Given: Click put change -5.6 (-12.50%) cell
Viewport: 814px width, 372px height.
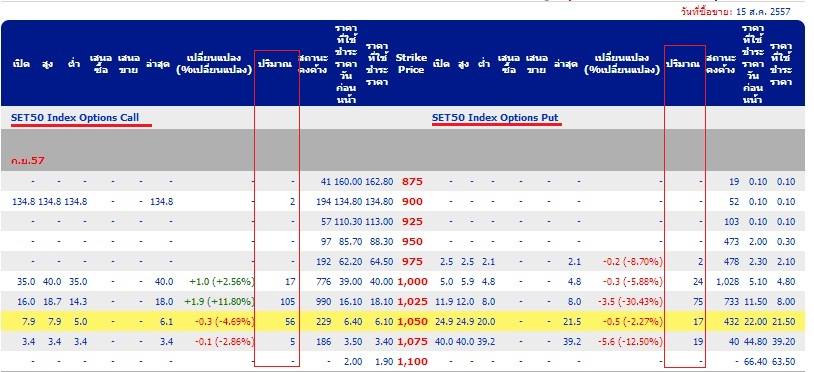Looking at the screenshot, I should pos(626,341).
